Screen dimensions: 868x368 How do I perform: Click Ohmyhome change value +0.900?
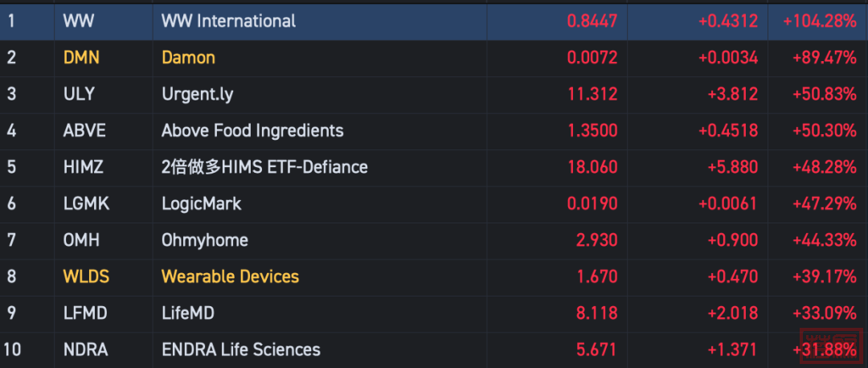(x=732, y=240)
